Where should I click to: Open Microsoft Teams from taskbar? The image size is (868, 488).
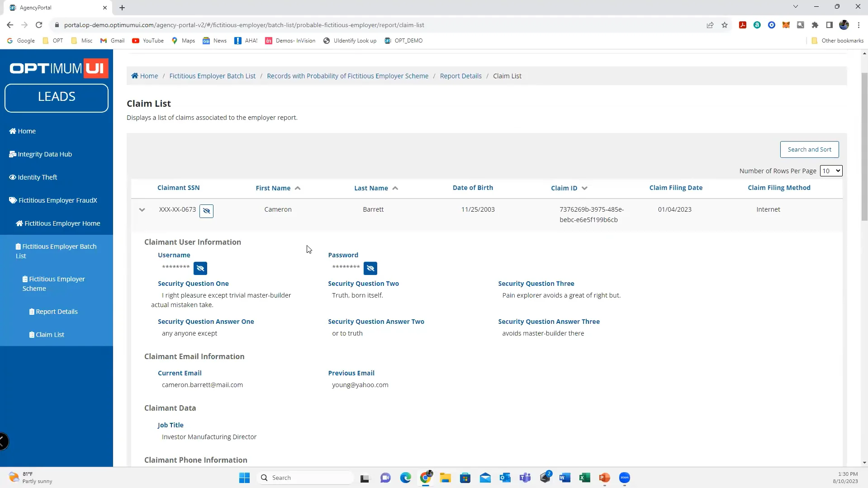525,478
